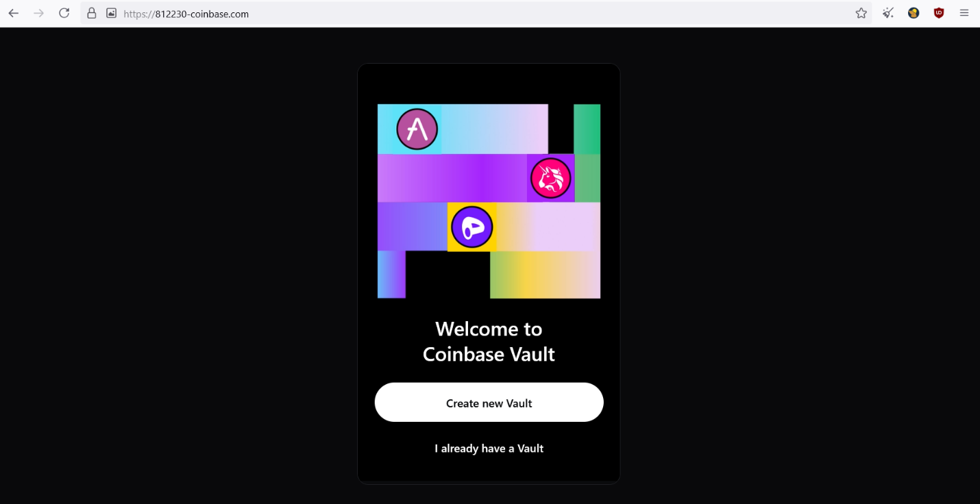
Task: Click the purple play-shaped token icon
Action: point(472,227)
